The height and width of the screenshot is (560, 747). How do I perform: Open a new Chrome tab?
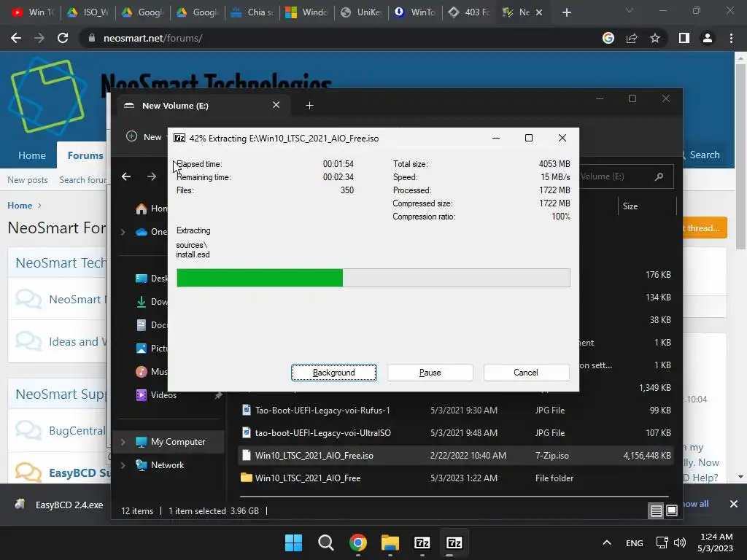pyautogui.click(x=566, y=12)
